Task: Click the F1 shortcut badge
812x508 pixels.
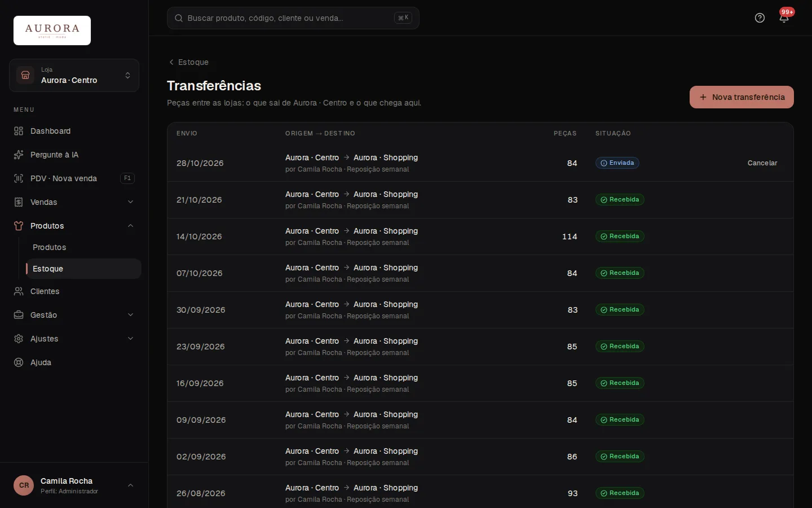Action: tap(127, 178)
